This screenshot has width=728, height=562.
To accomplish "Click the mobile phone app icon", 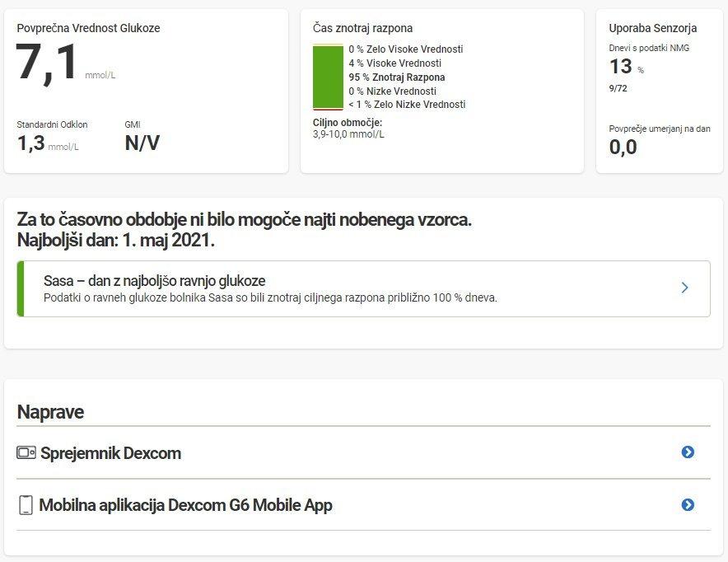I will (26, 505).
